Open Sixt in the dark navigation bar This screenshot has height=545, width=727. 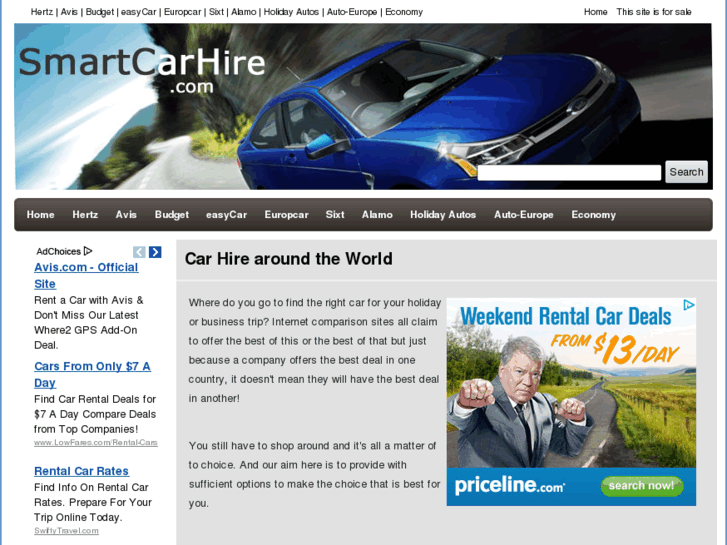335,215
